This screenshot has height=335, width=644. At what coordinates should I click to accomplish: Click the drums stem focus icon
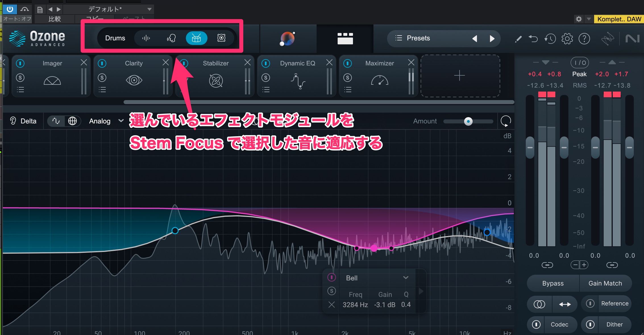click(x=196, y=38)
